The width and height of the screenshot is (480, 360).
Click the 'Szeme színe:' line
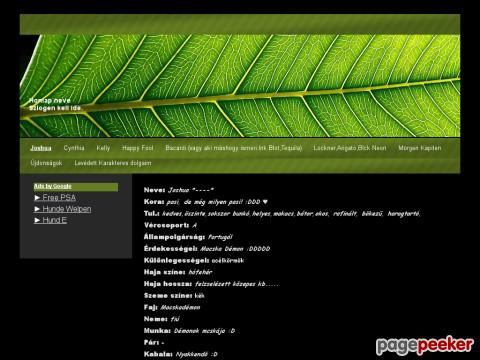click(174, 296)
